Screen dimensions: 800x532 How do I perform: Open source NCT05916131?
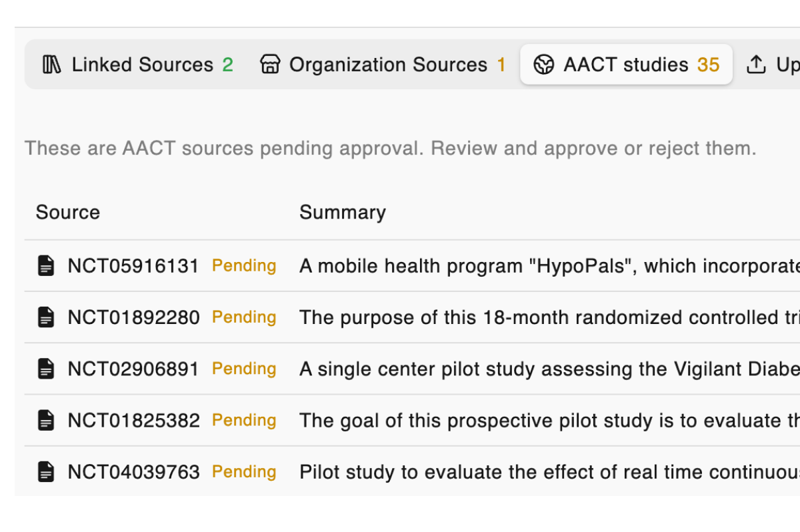point(133,266)
